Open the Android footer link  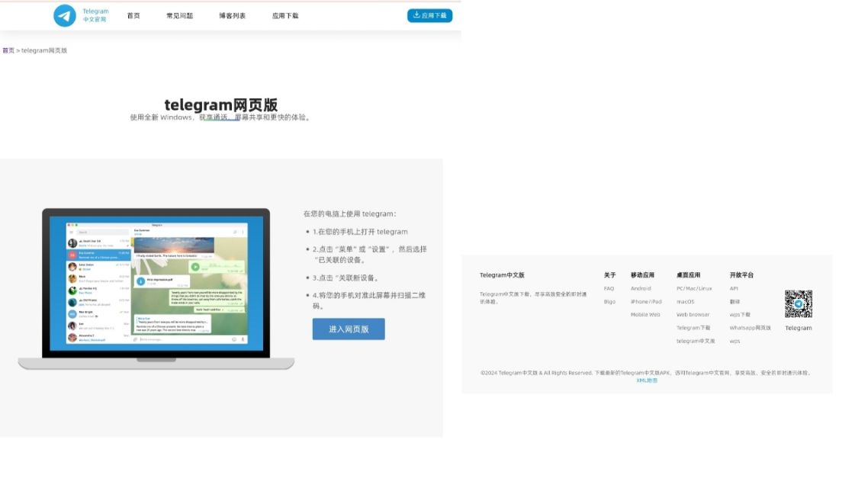click(641, 288)
